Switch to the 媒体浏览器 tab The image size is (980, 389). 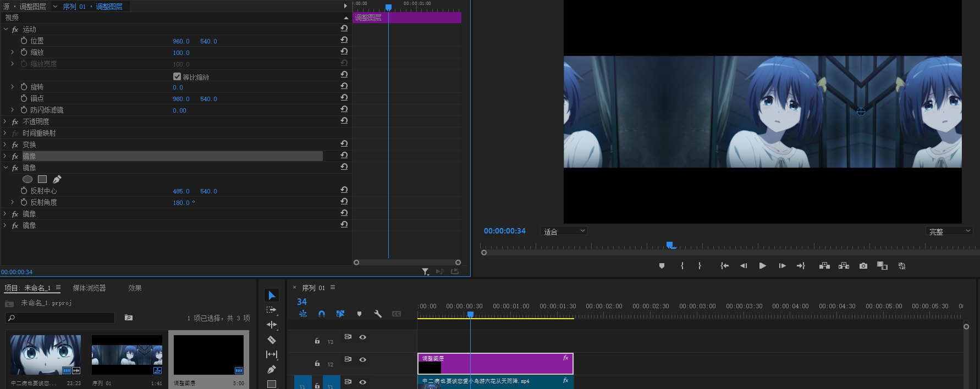pos(89,288)
